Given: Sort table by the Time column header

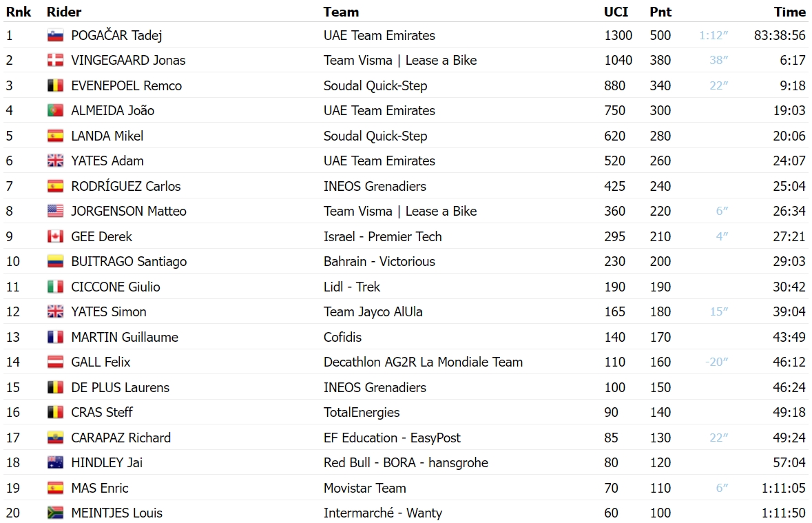Looking at the screenshot, I should pos(790,12).
